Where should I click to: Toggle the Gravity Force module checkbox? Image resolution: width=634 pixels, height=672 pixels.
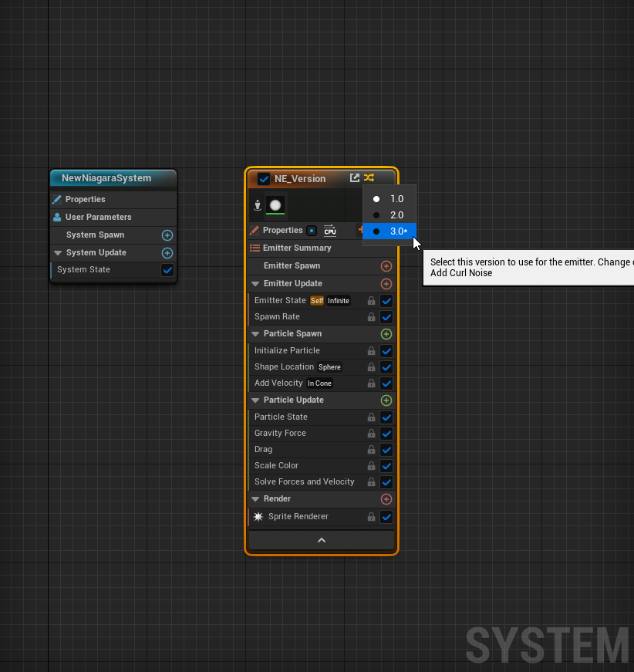pos(386,434)
